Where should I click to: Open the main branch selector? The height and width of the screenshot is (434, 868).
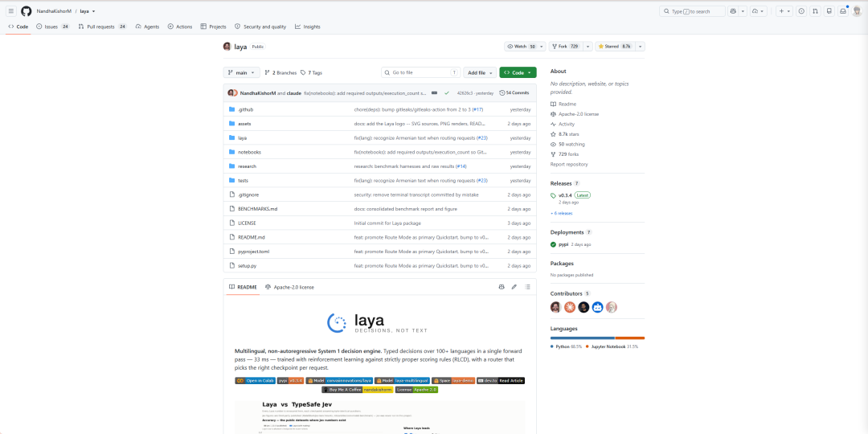point(241,72)
